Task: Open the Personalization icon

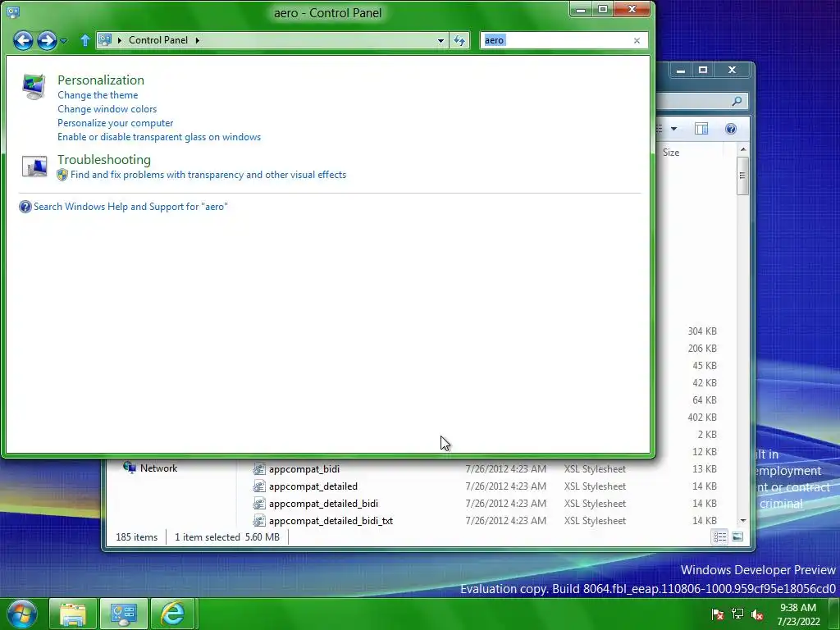Action: pos(34,87)
